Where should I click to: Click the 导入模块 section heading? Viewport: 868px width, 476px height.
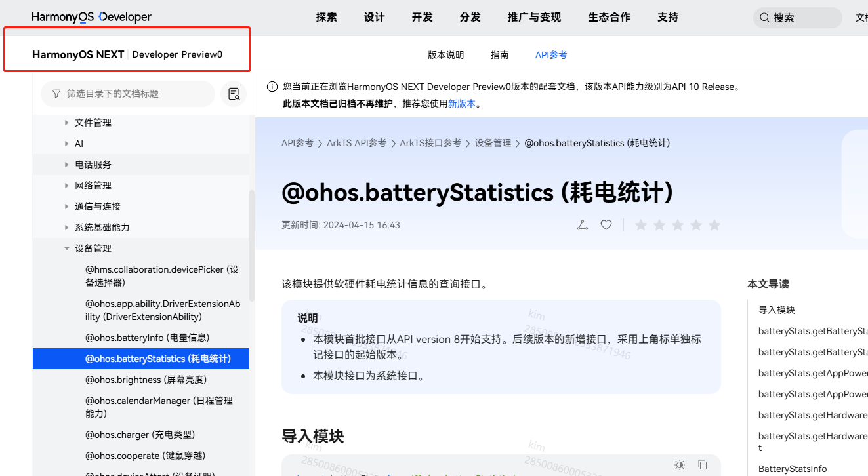tap(313, 436)
